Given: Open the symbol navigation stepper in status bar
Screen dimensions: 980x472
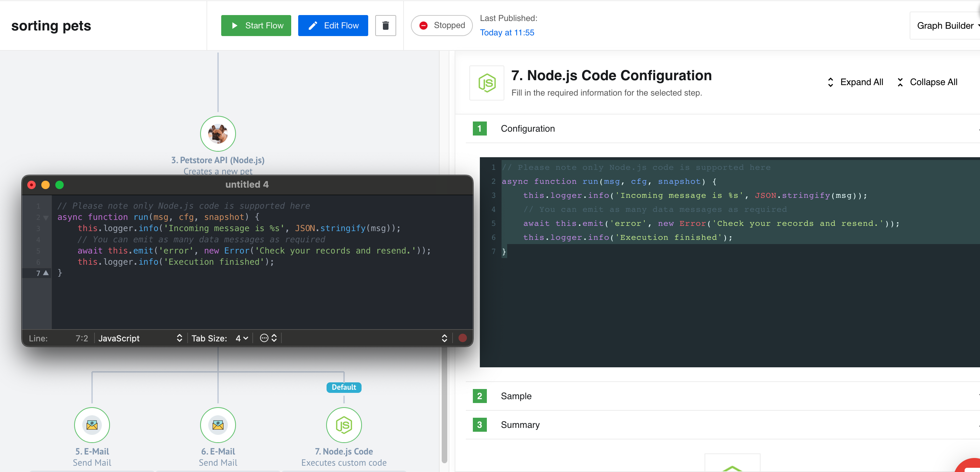Looking at the screenshot, I should (444, 338).
